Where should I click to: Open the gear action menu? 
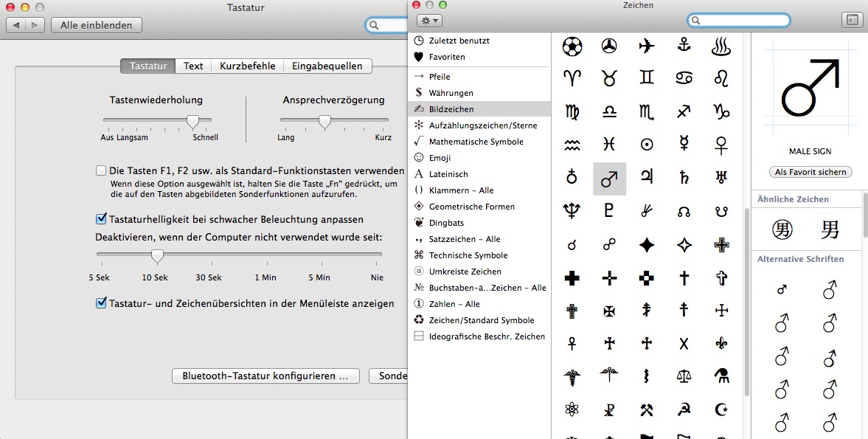(429, 21)
